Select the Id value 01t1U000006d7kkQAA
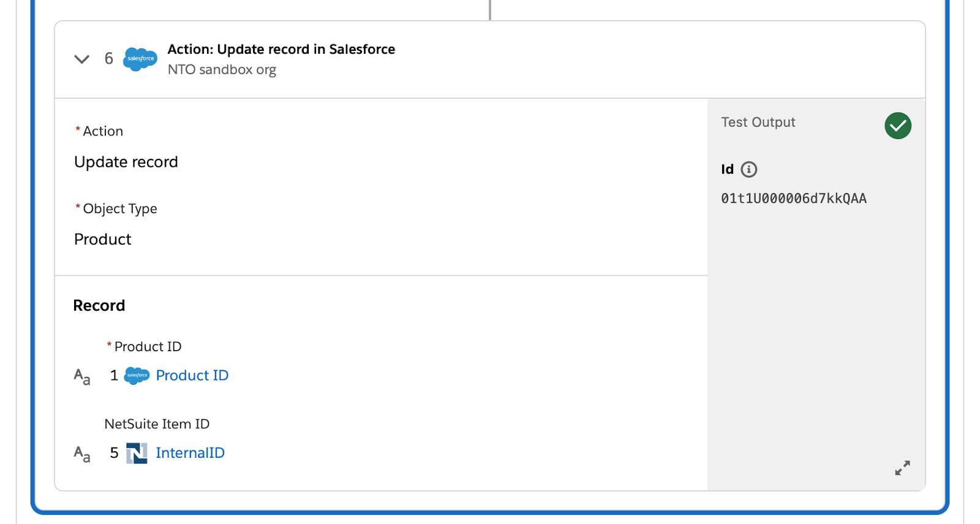Viewport: 980px width, 524px height. (794, 199)
